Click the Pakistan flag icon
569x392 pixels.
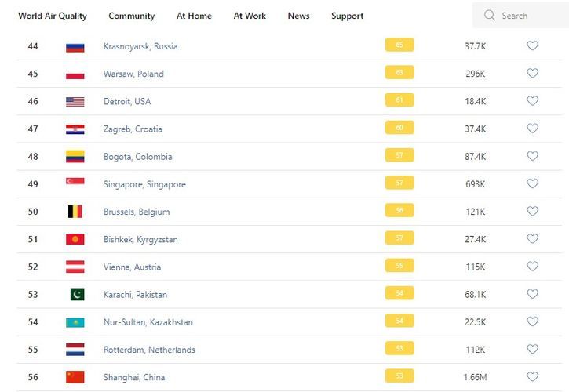pyautogui.click(x=76, y=295)
